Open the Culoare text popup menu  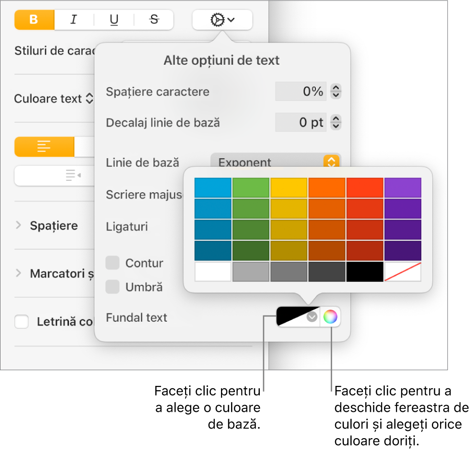pyautogui.click(x=54, y=98)
